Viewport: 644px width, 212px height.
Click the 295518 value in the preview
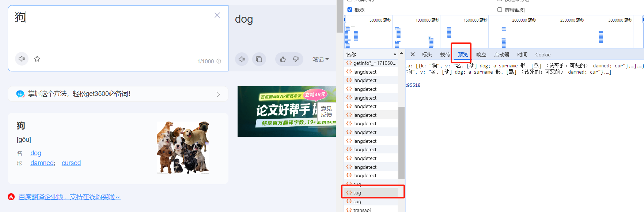(413, 85)
